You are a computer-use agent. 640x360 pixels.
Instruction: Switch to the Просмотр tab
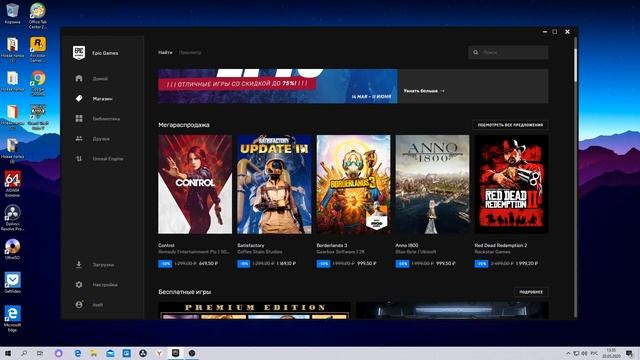(190, 52)
